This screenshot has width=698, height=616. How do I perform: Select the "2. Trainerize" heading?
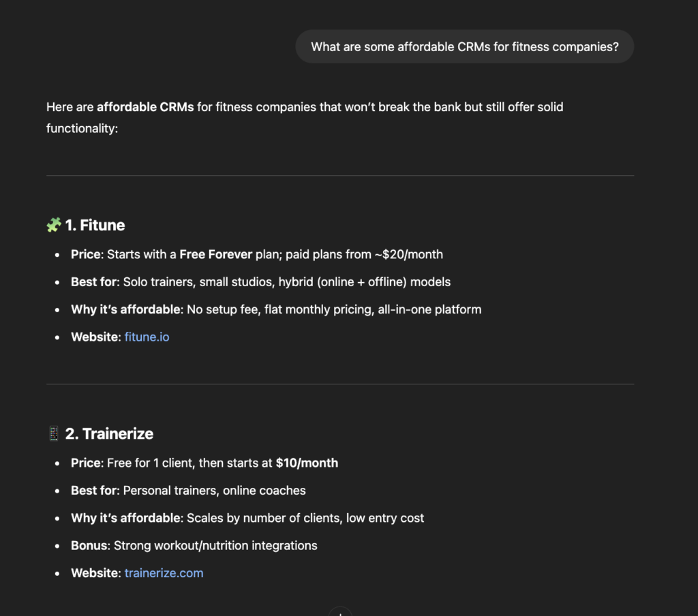click(x=109, y=433)
